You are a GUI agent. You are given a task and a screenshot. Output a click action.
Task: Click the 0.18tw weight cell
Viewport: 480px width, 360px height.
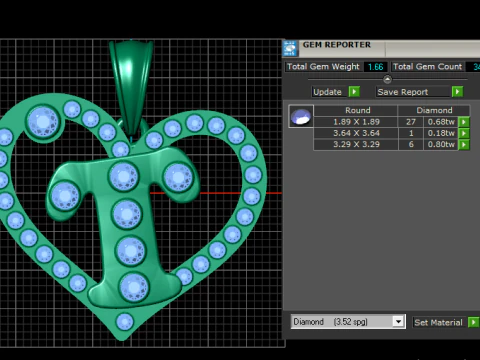(x=441, y=133)
